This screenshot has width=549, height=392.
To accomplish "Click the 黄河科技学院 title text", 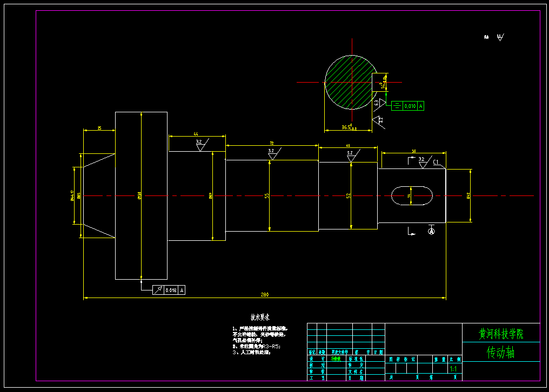I will 501,334.
